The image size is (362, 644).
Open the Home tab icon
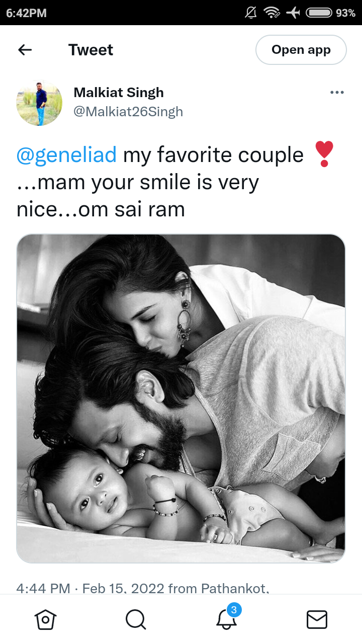(x=45, y=619)
